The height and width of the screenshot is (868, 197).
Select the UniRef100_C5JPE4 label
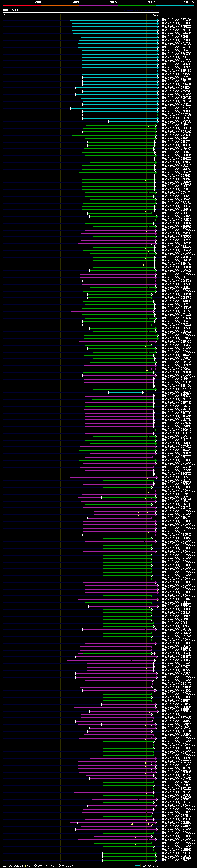[176, 176]
